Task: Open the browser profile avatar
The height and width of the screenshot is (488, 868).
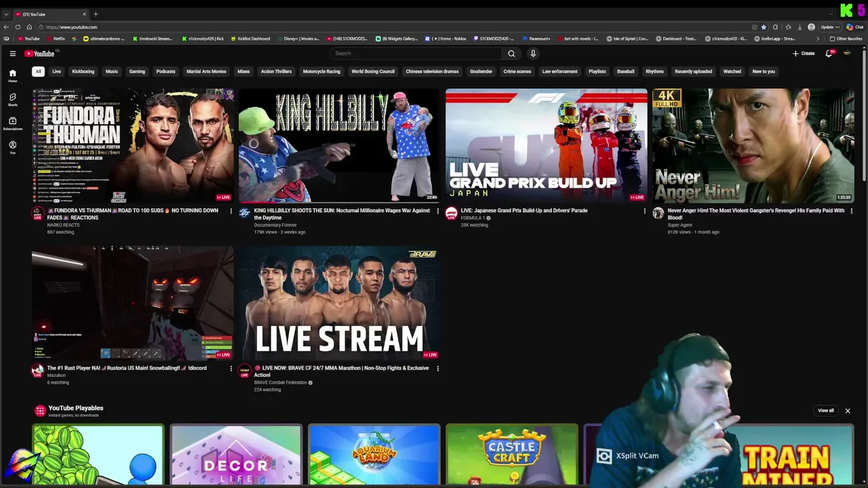Action: pyautogui.click(x=811, y=27)
